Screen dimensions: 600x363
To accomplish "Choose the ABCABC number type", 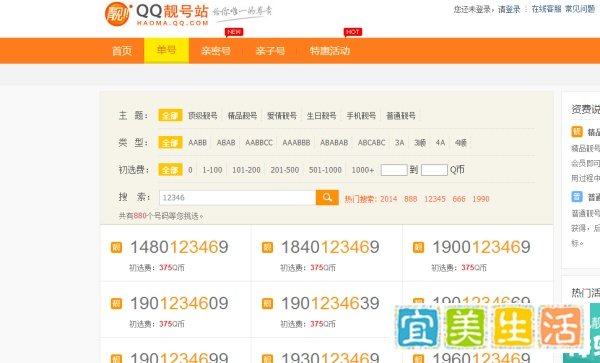I will coord(372,143).
